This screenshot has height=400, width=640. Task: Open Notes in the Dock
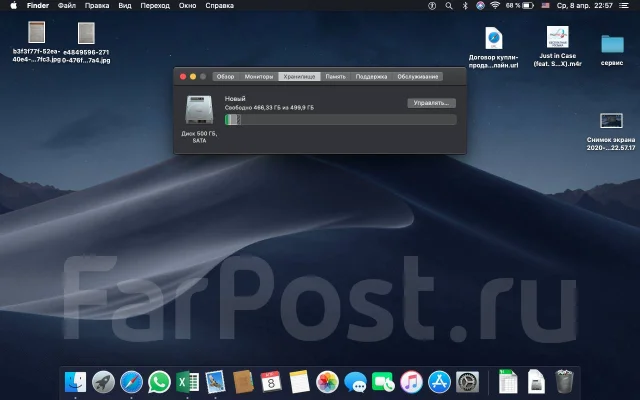coord(299,382)
